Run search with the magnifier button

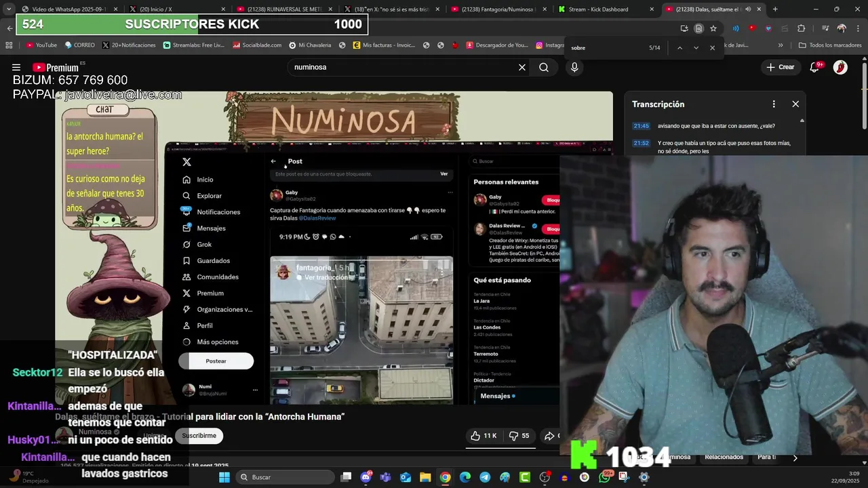(x=544, y=67)
